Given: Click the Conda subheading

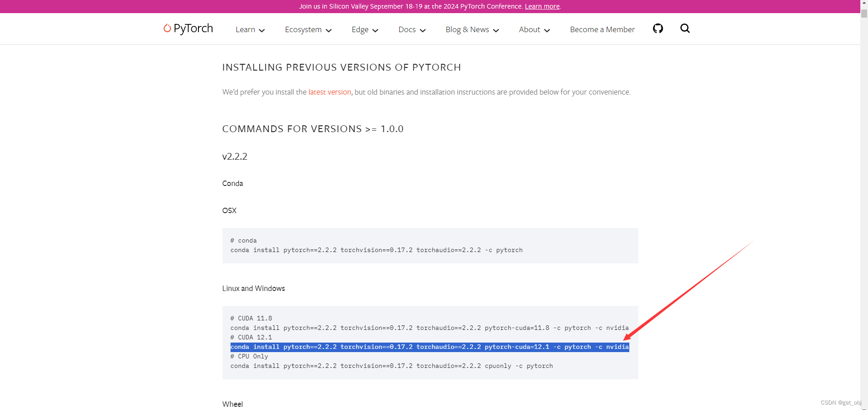Looking at the screenshot, I should (x=232, y=183).
